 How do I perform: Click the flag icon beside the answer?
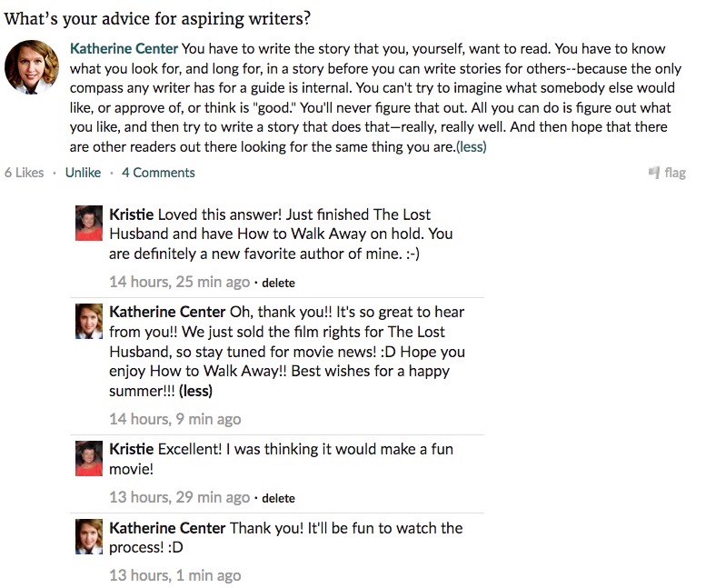653,173
